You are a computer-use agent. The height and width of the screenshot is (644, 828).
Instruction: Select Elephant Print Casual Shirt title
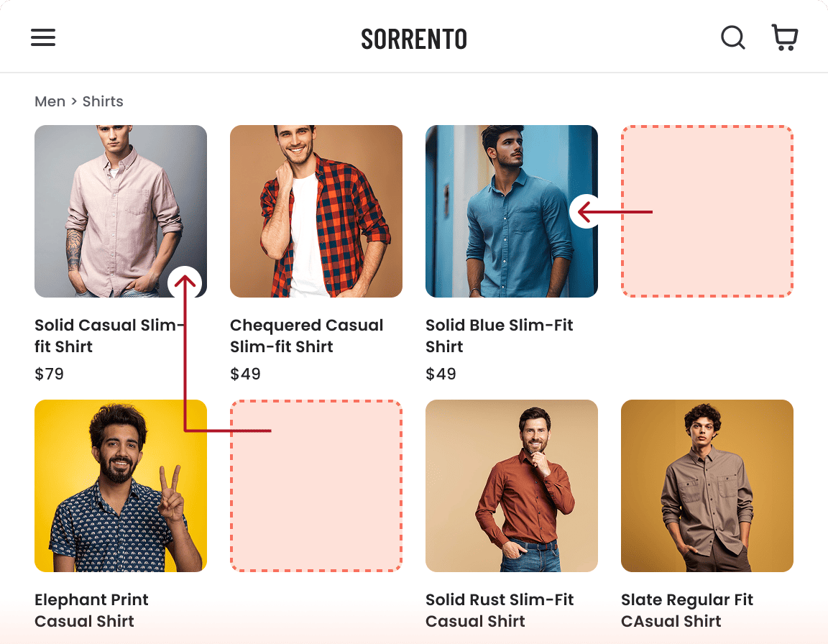coord(91,610)
